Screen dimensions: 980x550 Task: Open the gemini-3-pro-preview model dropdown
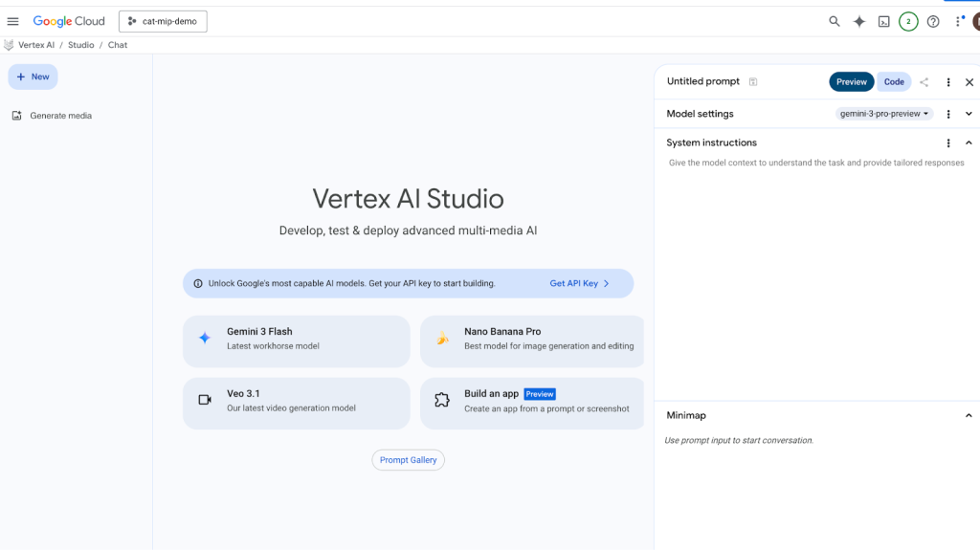point(884,114)
